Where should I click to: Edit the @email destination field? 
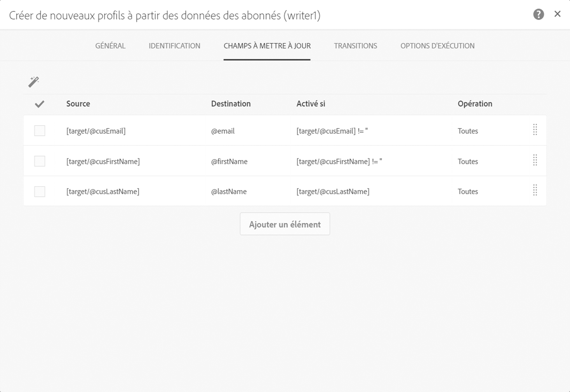(223, 131)
